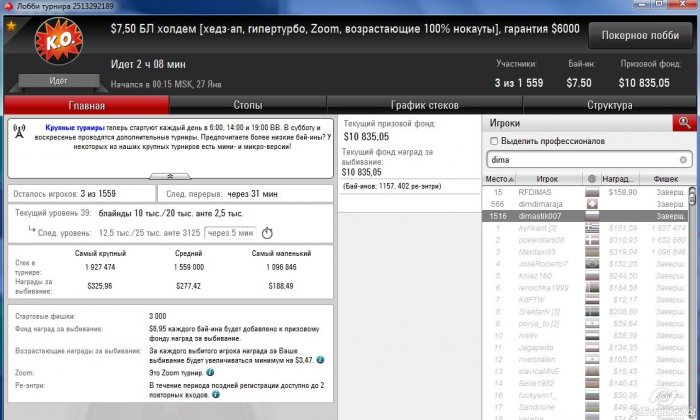
Task: Open info icon for re-entry details
Action: 216,395
